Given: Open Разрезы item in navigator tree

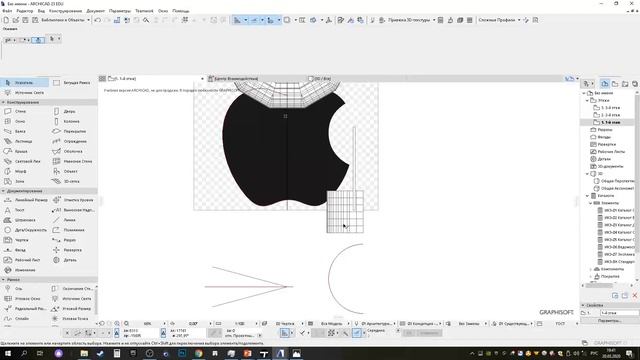Looking at the screenshot, I should [604, 130].
